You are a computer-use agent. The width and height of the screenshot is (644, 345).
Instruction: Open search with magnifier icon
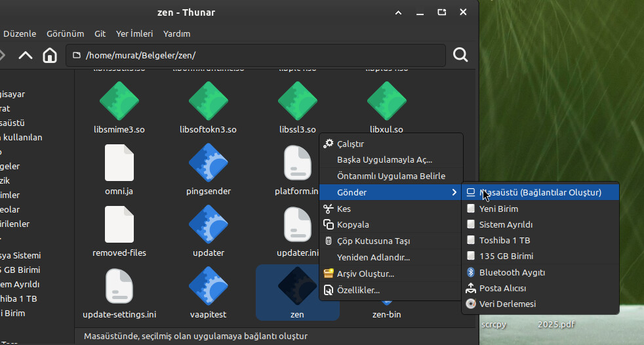(x=460, y=55)
